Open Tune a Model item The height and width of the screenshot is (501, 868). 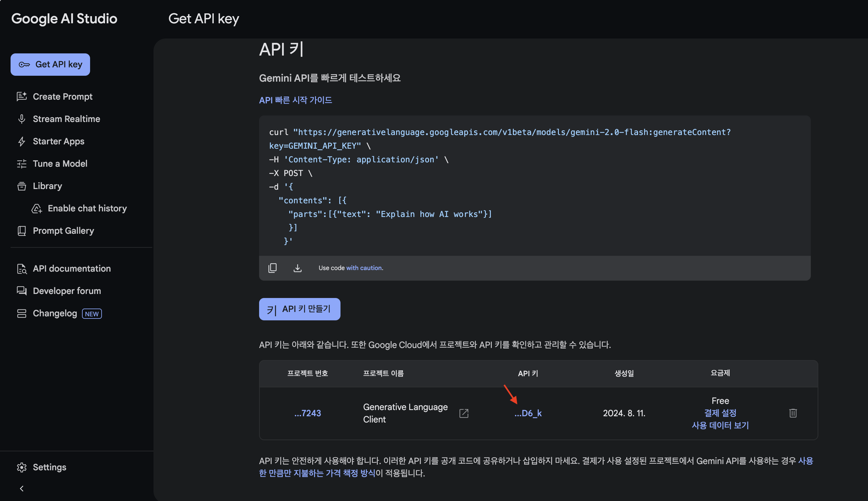(60, 164)
